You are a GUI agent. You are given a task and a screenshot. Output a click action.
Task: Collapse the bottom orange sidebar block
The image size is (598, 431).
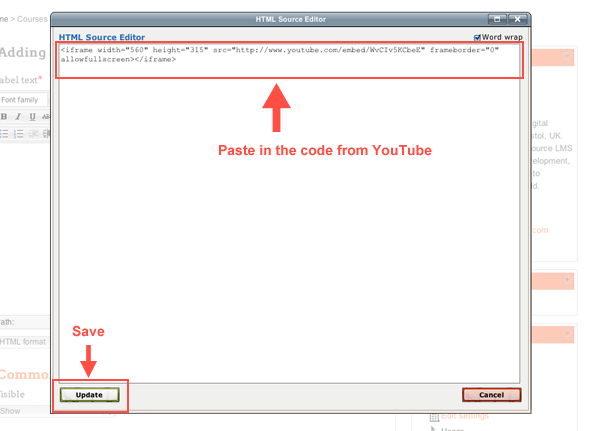click(x=567, y=333)
